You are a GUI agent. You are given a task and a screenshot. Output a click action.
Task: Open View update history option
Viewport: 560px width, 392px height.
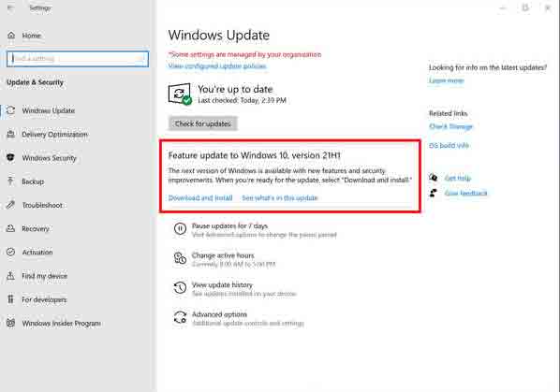[222, 285]
